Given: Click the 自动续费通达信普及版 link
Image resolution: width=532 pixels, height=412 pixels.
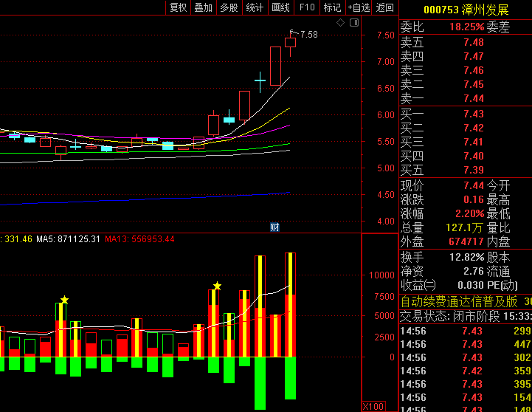Looking at the screenshot, I should 459,301.
